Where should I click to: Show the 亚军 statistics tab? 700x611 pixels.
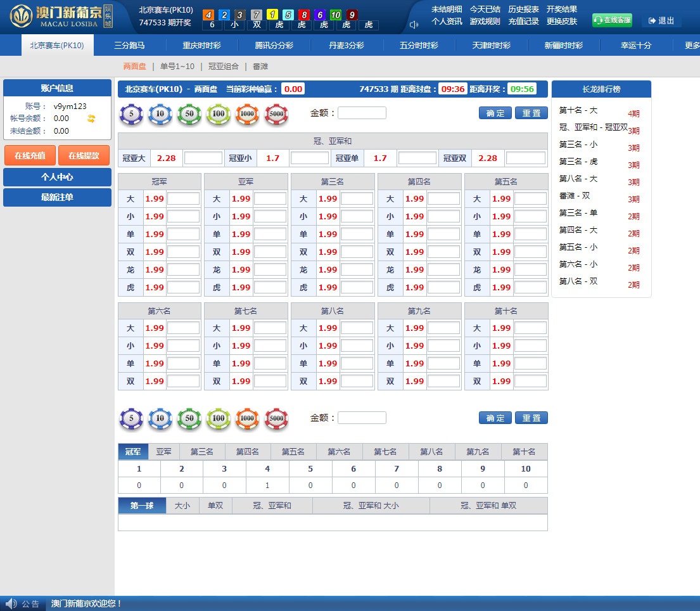(164, 452)
